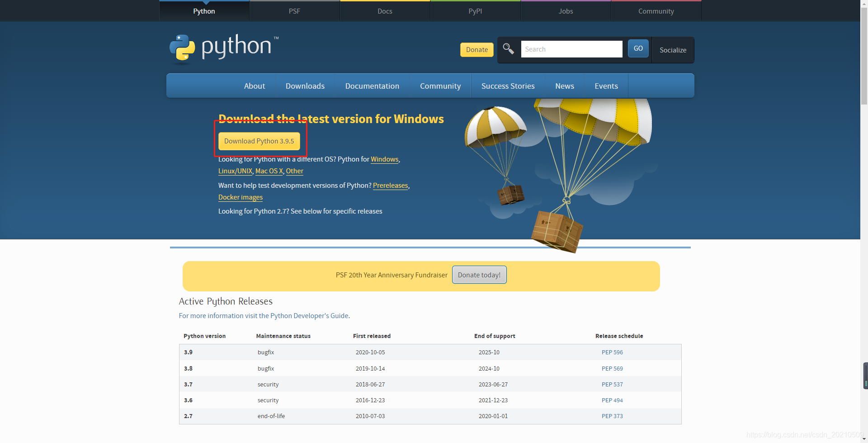Click the Donate today! button
This screenshot has height=443, width=868.
(x=479, y=275)
